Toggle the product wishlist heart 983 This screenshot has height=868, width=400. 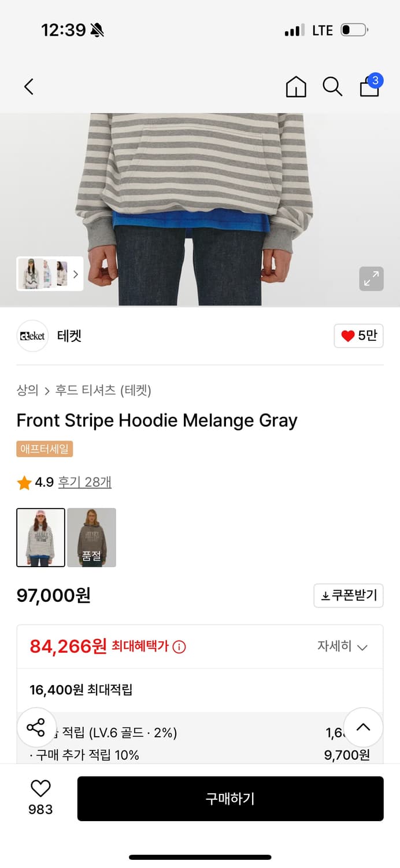click(40, 796)
